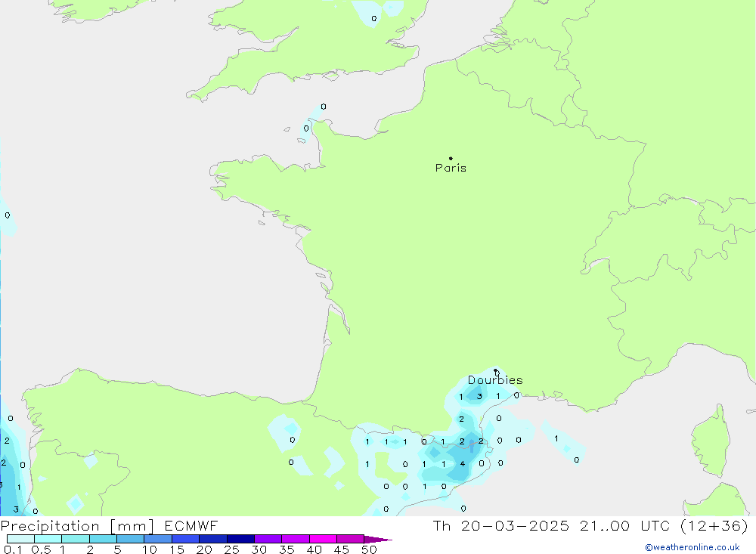Open the weatheronline.co.uk copyright link
Image resolution: width=756 pixels, height=554 pixels.
click(692, 547)
